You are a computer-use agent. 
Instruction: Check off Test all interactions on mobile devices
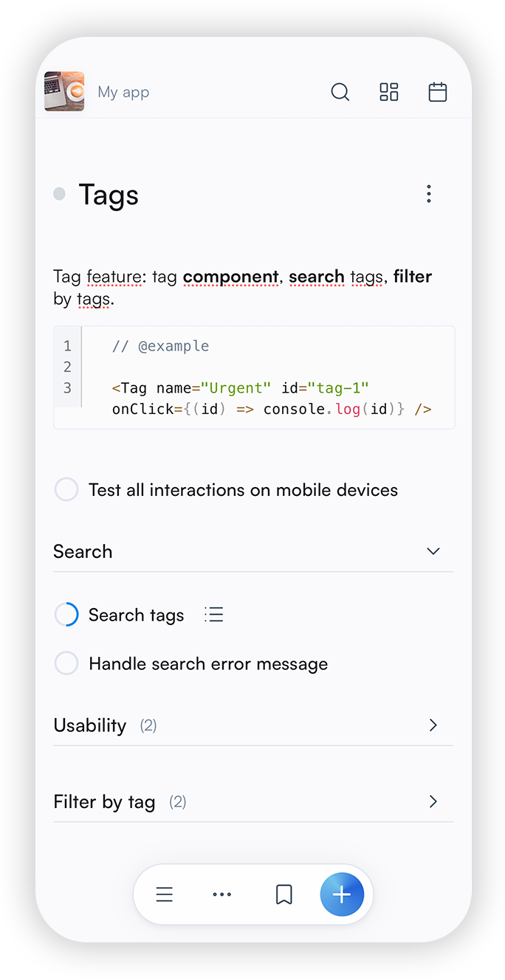point(66,490)
